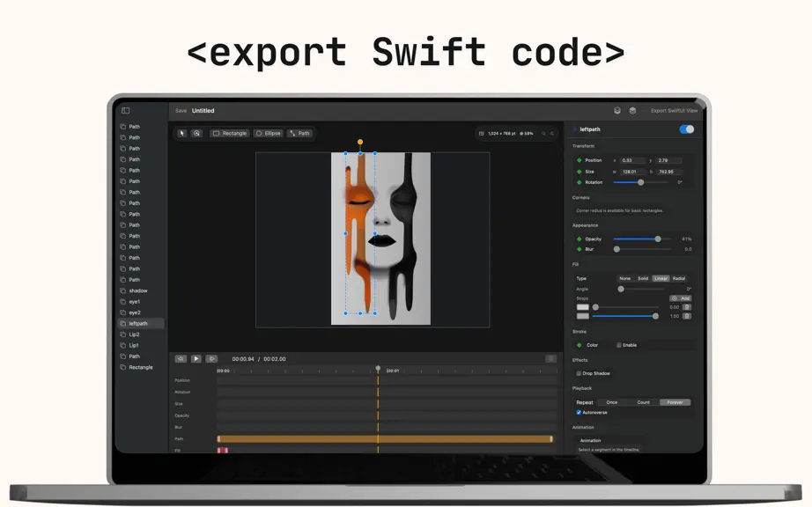
Task: Choose the Path drawing tool
Action: point(299,133)
